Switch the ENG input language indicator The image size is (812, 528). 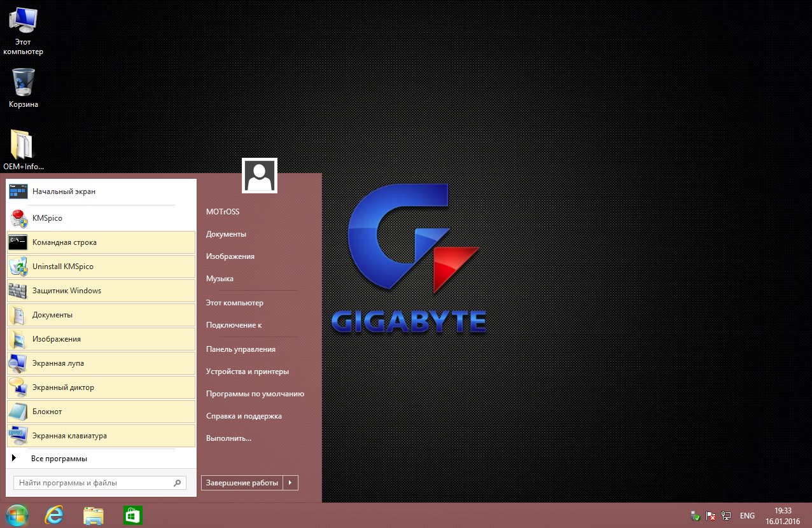[747, 516]
